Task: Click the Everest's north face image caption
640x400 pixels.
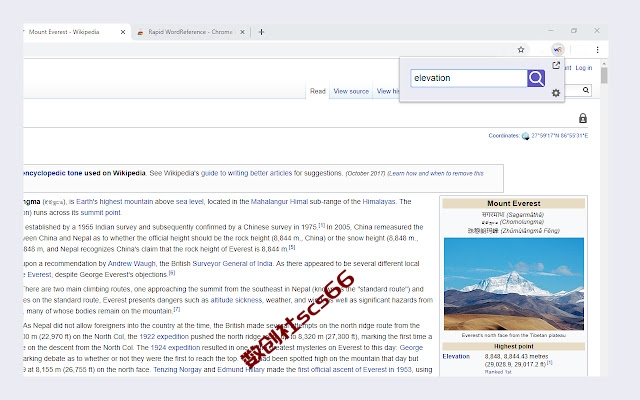Action: [x=514, y=336]
